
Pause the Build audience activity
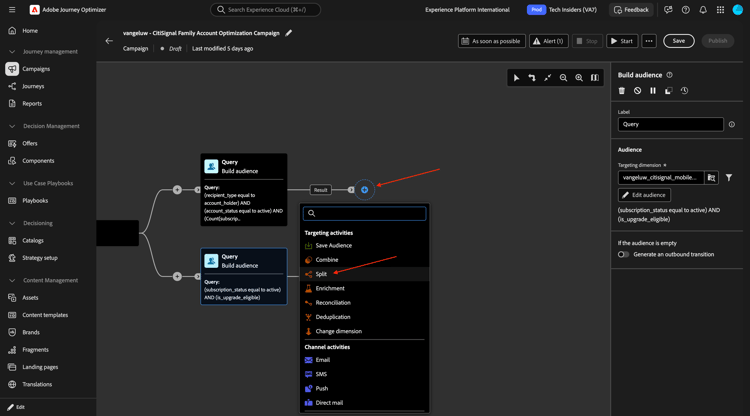(653, 90)
